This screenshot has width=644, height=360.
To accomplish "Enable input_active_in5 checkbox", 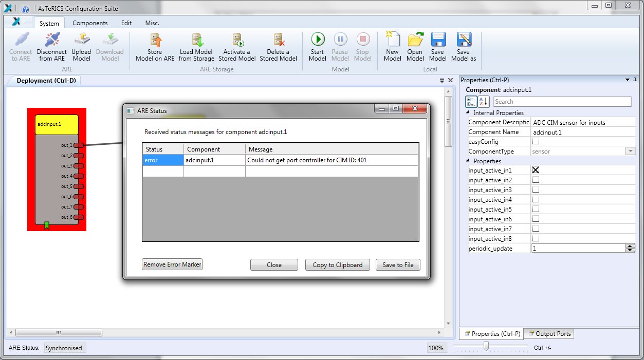I will [x=536, y=209].
